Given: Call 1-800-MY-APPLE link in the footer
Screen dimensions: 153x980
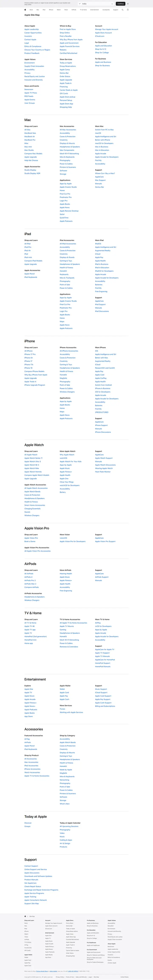Looking at the screenshot, I should click(x=73, y=971).
